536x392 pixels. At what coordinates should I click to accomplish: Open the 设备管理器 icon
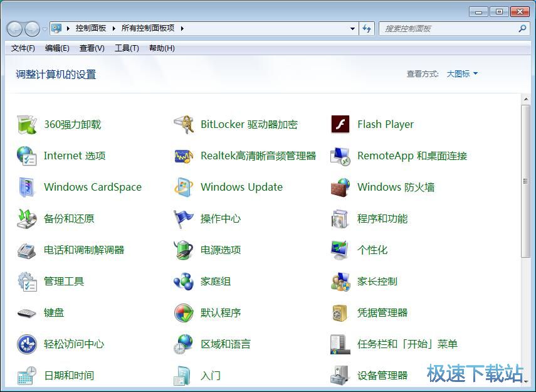pyautogui.click(x=340, y=376)
